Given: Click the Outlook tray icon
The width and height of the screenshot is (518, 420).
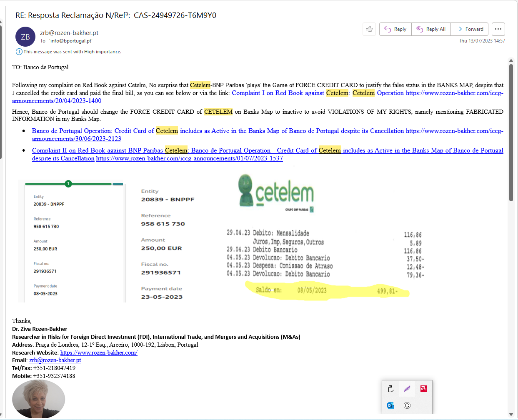Looking at the screenshot, I should 390,405.
